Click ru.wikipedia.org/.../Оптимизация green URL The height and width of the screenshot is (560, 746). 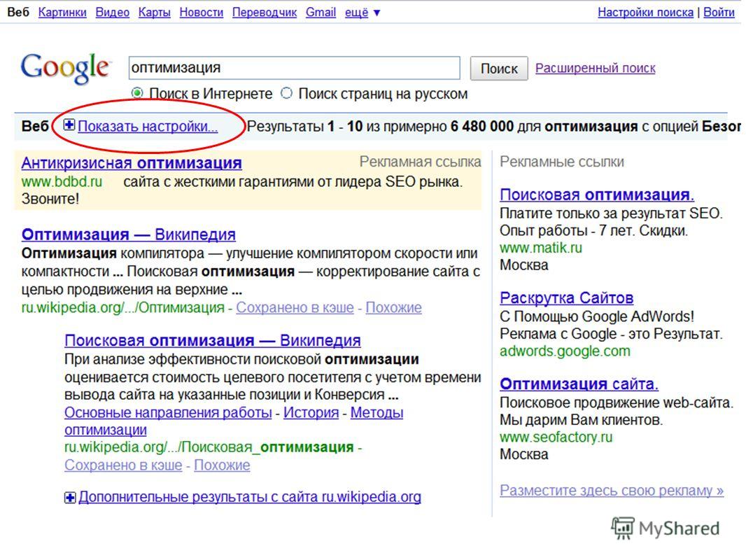pos(122,308)
